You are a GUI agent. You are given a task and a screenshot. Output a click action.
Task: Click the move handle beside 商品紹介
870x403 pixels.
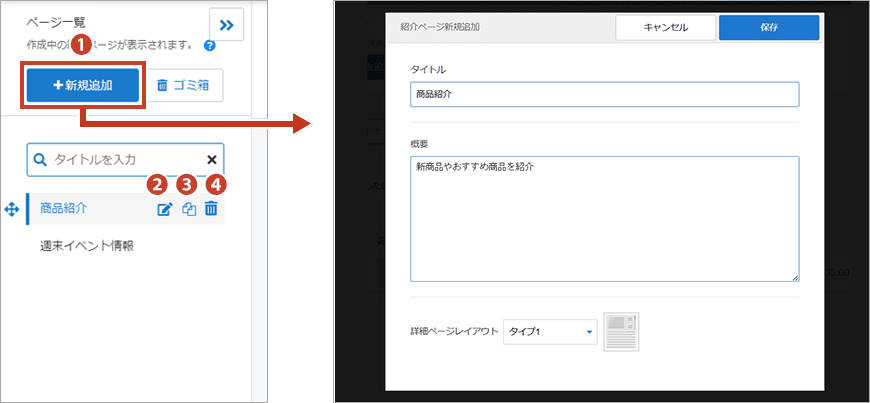[11, 210]
